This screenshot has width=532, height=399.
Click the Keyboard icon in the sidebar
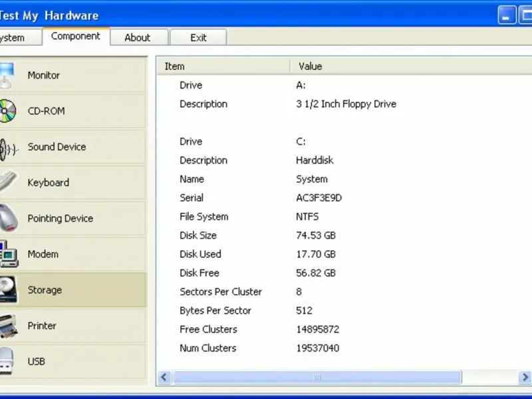tap(8, 182)
